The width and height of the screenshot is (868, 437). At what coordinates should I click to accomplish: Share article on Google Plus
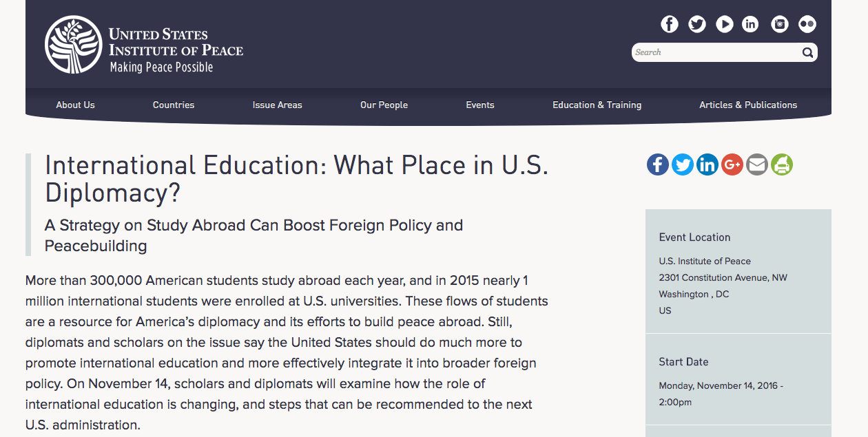click(732, 164)
